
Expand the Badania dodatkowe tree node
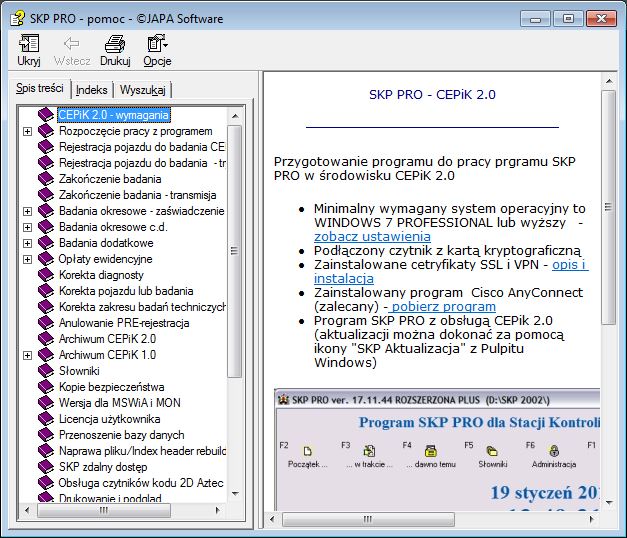coord(28,243)
